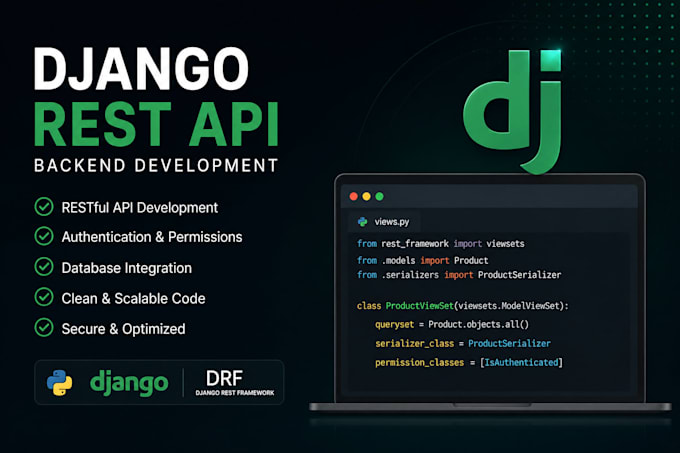Viewport: 680px width, 453px height.
Task: Click the permission_classes code line
Action: pyautogui.click(x=469, y=362)
